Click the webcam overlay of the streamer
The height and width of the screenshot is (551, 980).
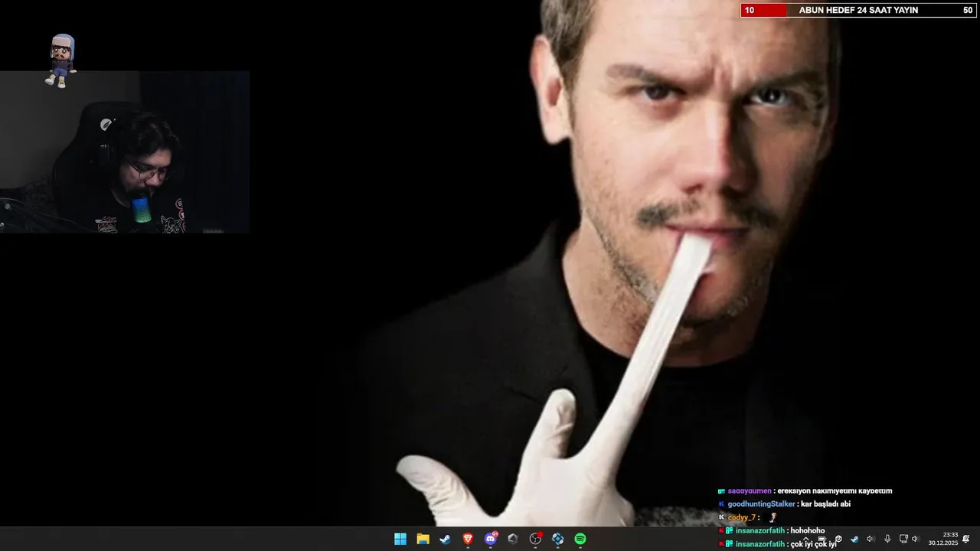click(125, 152)
